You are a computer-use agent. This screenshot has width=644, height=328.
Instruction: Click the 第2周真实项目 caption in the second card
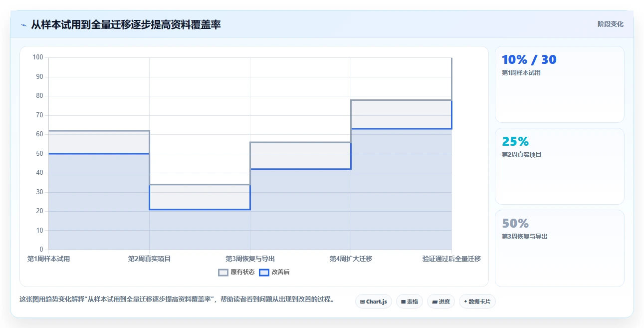(521, 155)
